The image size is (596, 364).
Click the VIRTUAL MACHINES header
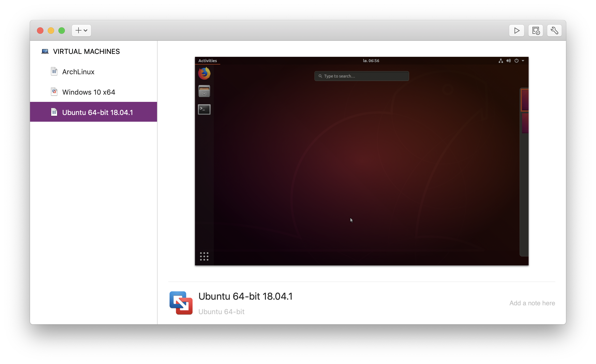(86, 51)
